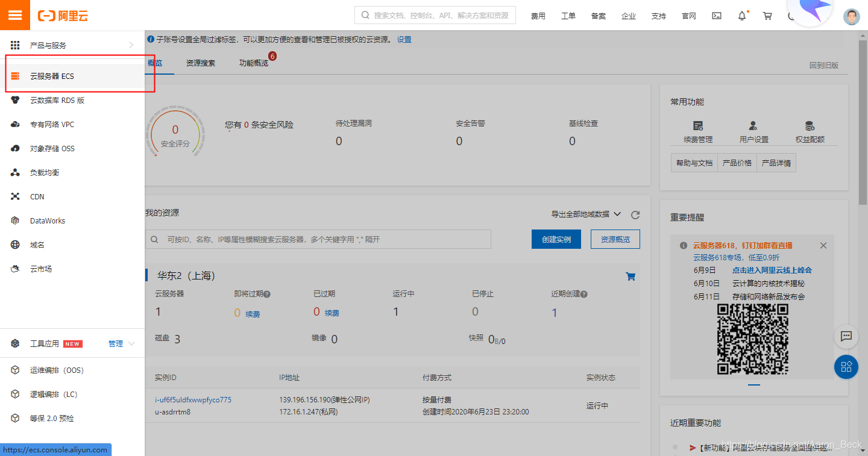This screenshot has width=868, height=456.
Task: Click the 对象存储 OSS icon
Action: 15,149
